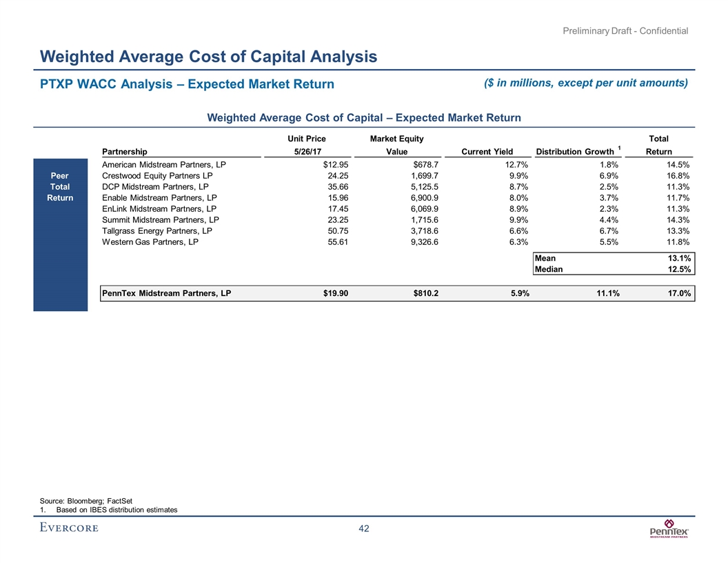The height and width of the screenshot is (563, 728).
Task: Click DCP Midstream's 8.7% current yield
Action: pyautogui.click(x=518, y=187)
